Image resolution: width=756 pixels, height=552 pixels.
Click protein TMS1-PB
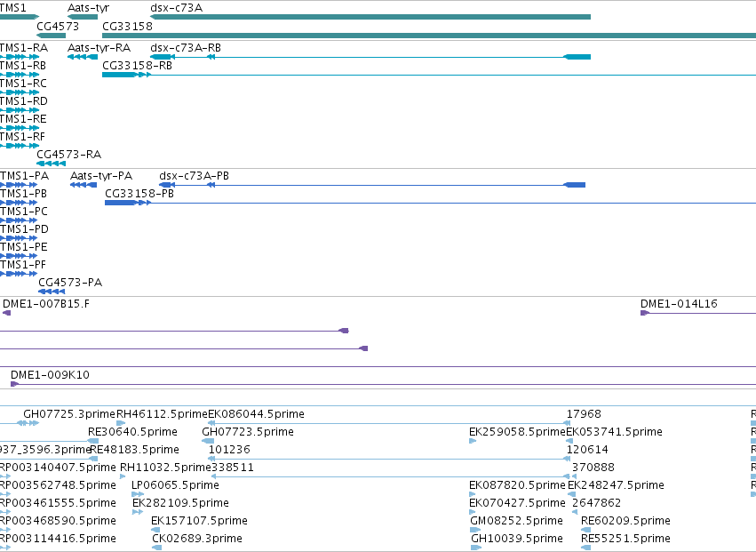[x=24, y=194]
